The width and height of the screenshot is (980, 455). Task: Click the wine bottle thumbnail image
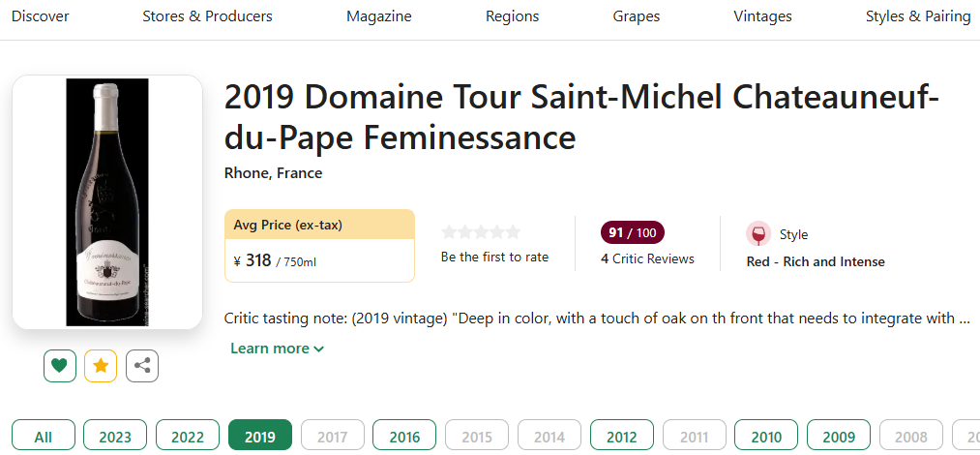(x=107, y=202)
